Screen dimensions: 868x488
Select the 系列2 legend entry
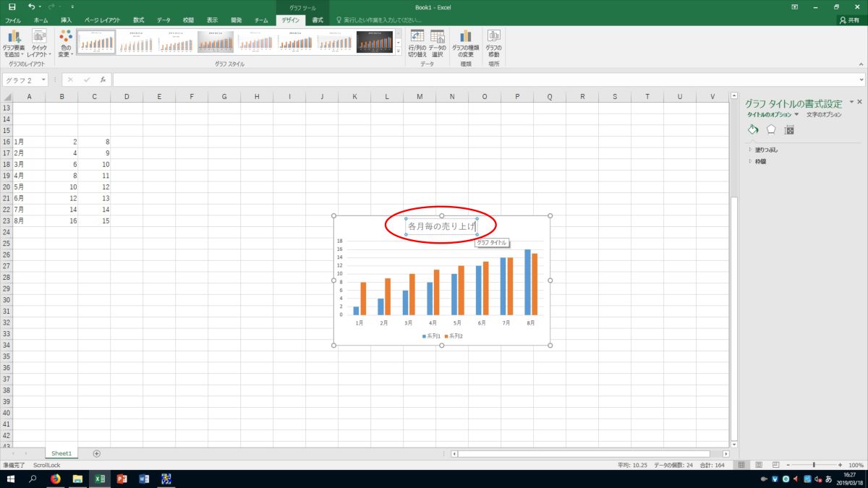pyautogui.click(x=453, y=336)
